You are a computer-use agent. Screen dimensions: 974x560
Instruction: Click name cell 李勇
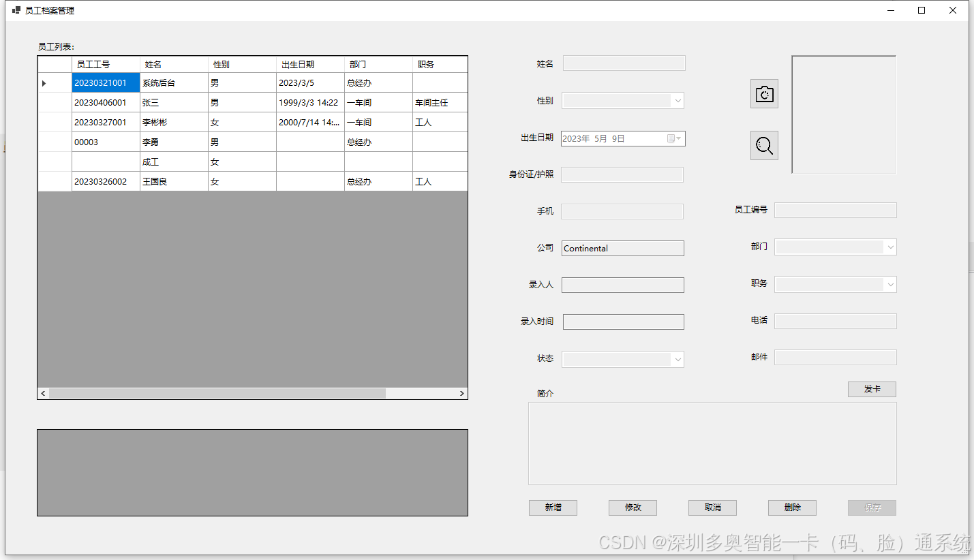174,142
